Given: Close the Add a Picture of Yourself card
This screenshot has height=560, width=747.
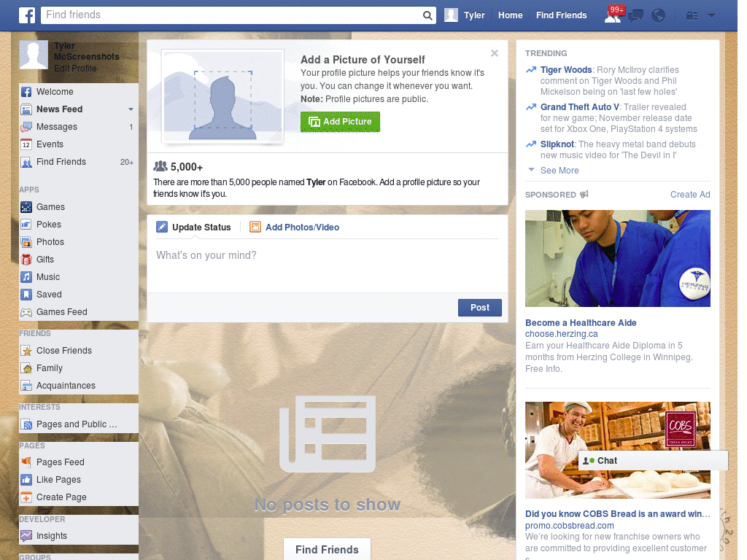Looking at the screenshot, I should 495,53.
